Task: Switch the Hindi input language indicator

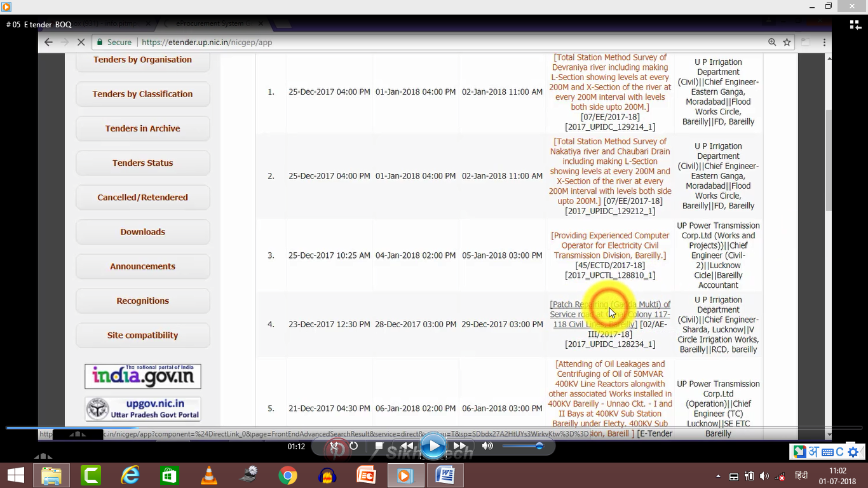Action: pyautogui.click(x=801, y=476)
